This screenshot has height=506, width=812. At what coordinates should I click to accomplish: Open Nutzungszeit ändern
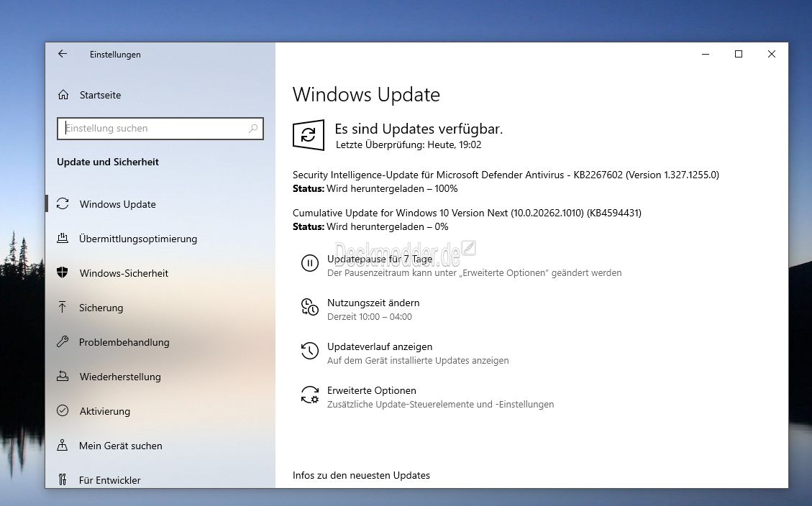[x=373, y=303]
